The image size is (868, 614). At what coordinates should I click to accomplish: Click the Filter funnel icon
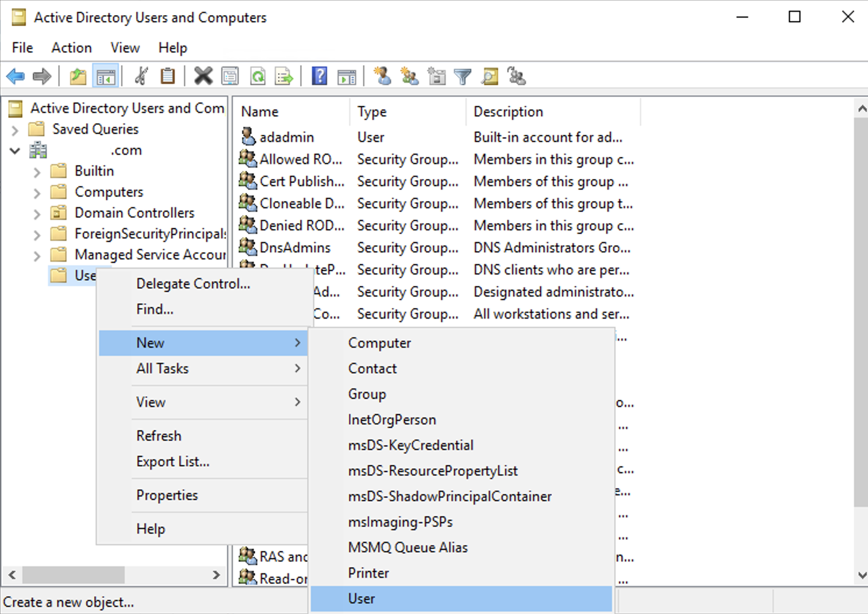click(463, 76)
